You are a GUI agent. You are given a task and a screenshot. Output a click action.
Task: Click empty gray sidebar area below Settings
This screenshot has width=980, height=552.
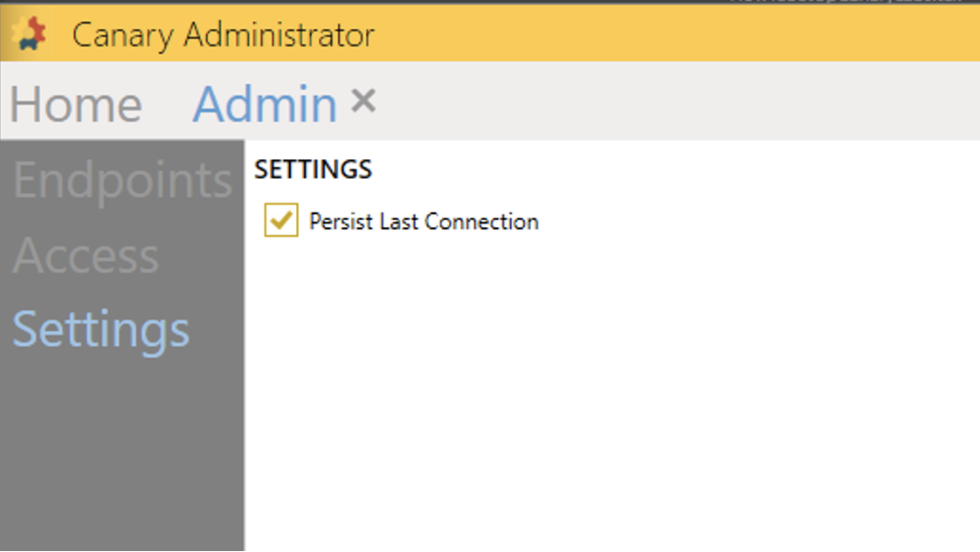coord(122,454)
